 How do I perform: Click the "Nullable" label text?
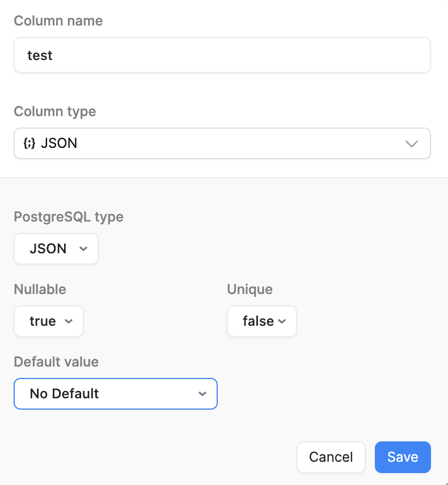point(40,289)
